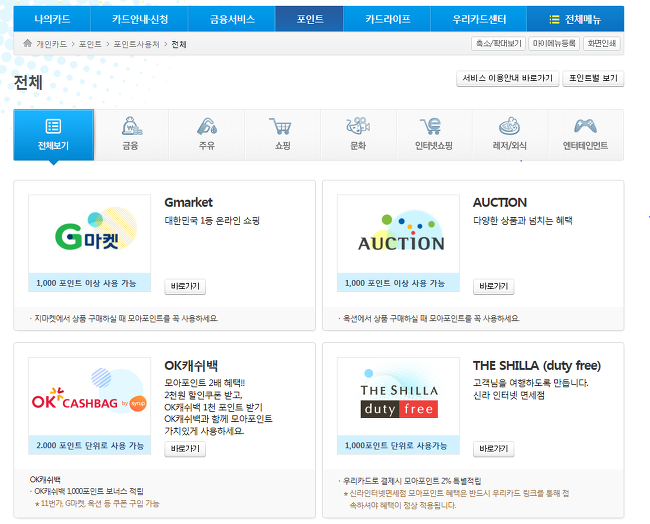Click '우리카드로 결제시 모아포인트 2% 특별적립' note

point(412,481)
